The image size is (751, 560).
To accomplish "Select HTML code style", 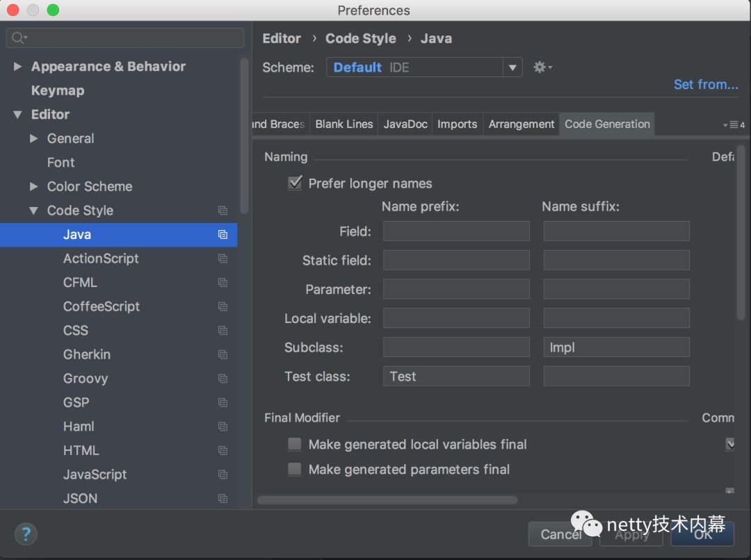I will (x=119, y=450).
